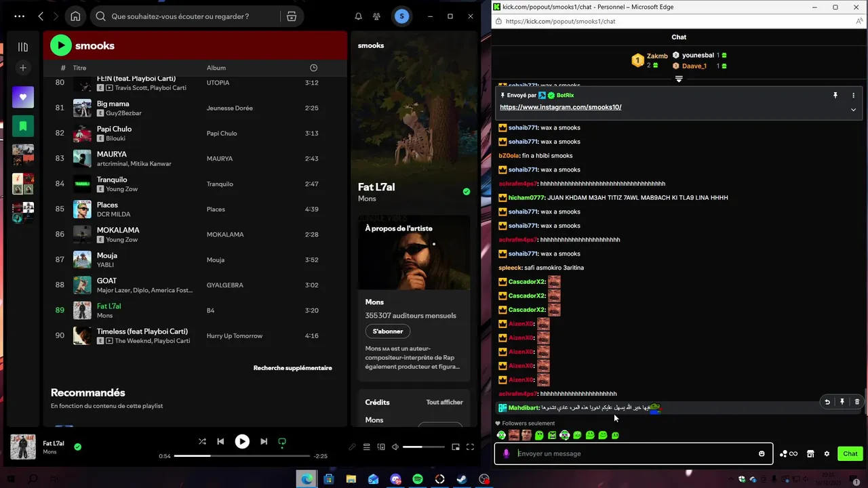The height and width of the screenshot is (488, 868).
Task: Open Steam from the Windows taskbar
Action: (462, 479)
